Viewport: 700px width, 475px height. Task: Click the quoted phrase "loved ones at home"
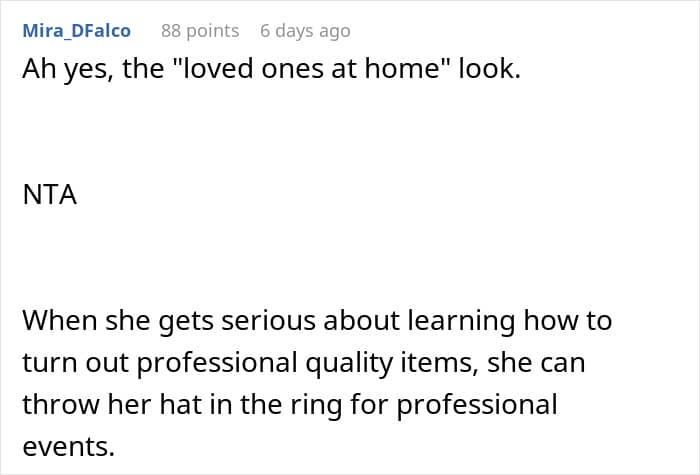pos(309,68)
